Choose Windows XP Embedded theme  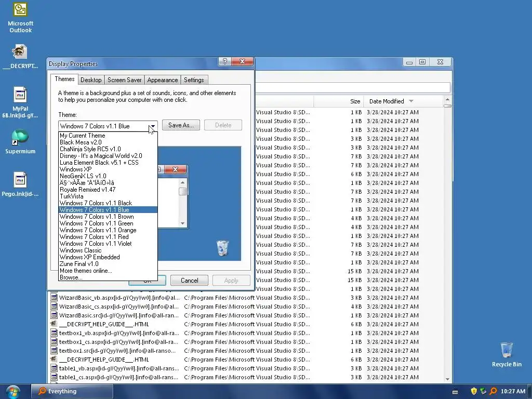108,257
